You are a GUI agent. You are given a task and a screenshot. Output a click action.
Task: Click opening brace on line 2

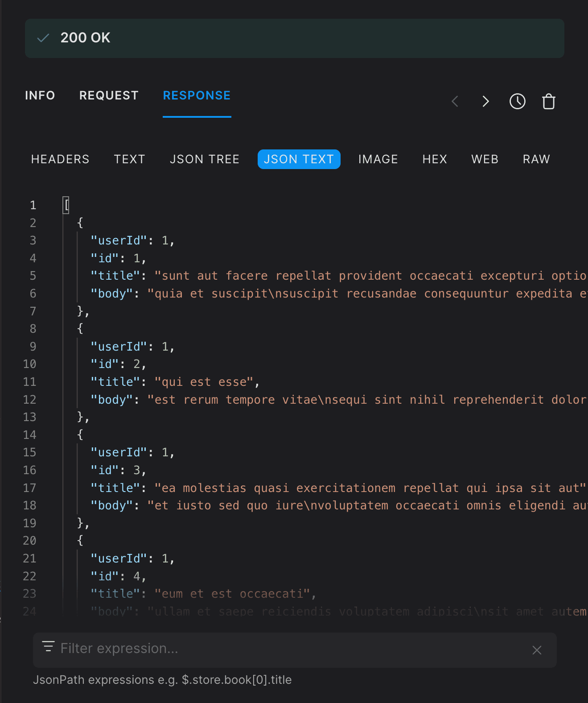(80, 223)
